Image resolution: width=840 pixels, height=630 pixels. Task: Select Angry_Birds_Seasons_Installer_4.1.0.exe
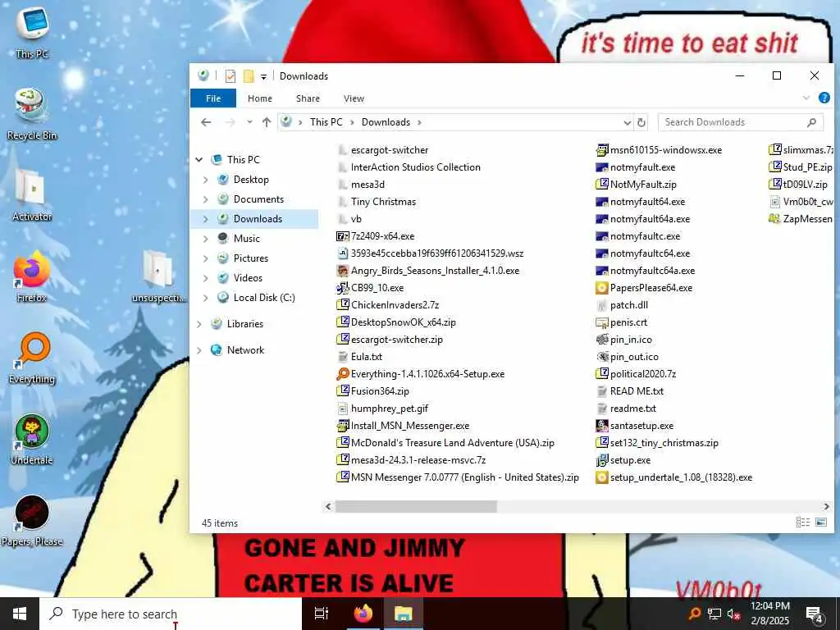(428, 271)
